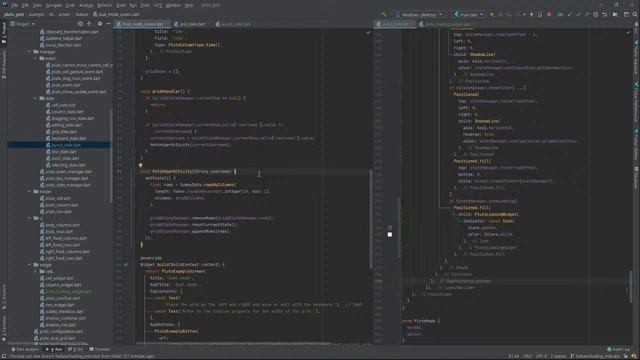Click the UTF-8 encoding status bar entry
The height and width of the screenshot is (360, 640).
pos(541,356)
